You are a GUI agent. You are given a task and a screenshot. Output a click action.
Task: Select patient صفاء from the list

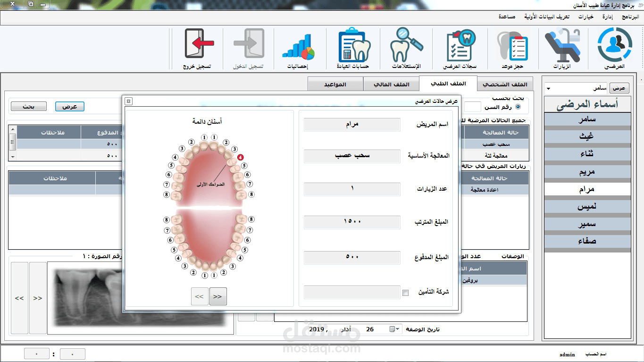(587, 242)
